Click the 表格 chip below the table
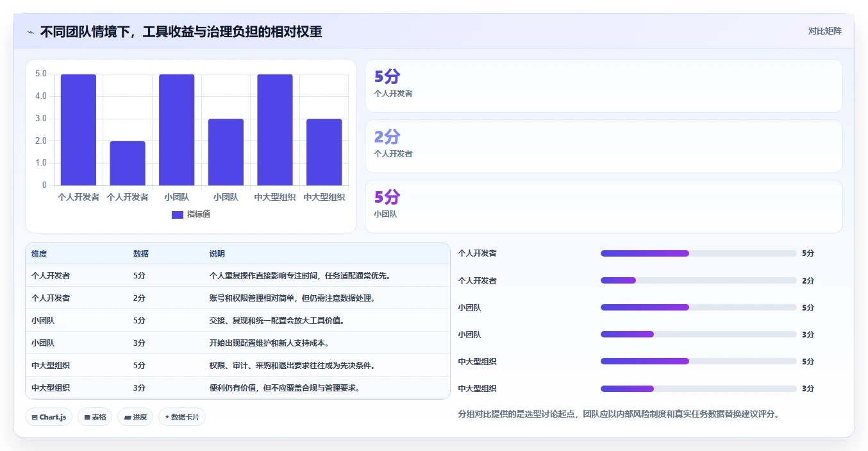The width and height of the screenshot is (868, 451). pos(95,417)
